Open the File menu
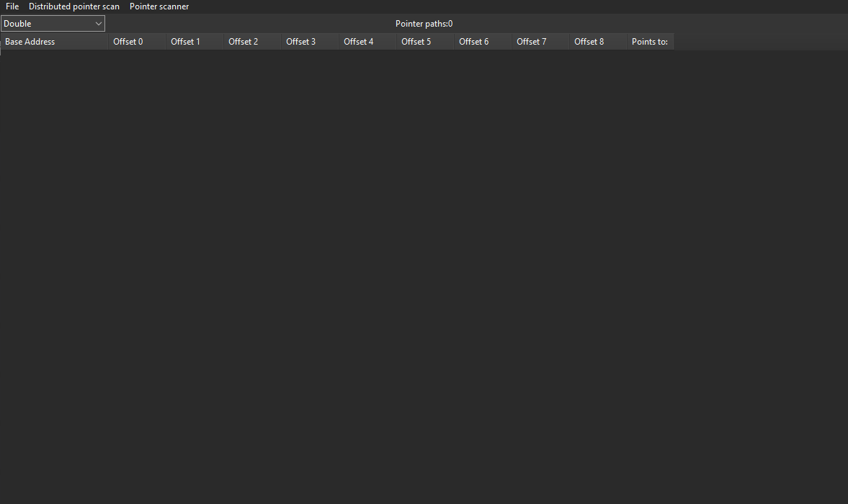Viewport: 848px width, 504px height. point(12,6)
